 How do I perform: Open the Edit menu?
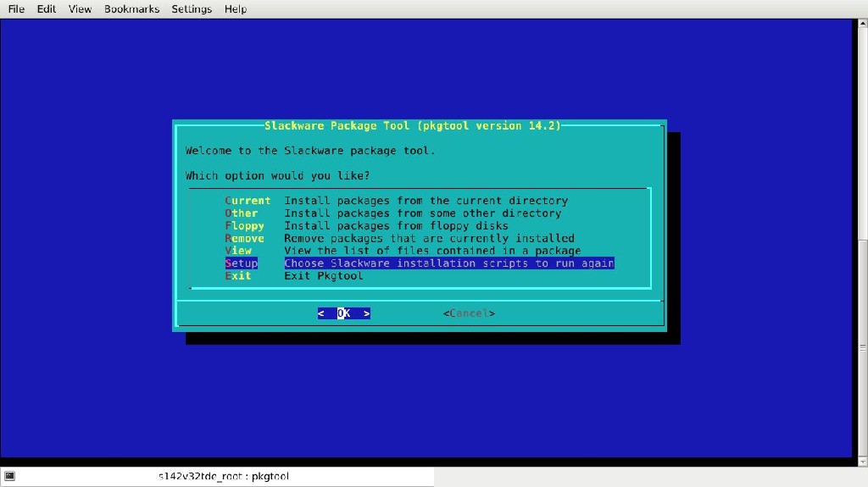click(47, 8)
